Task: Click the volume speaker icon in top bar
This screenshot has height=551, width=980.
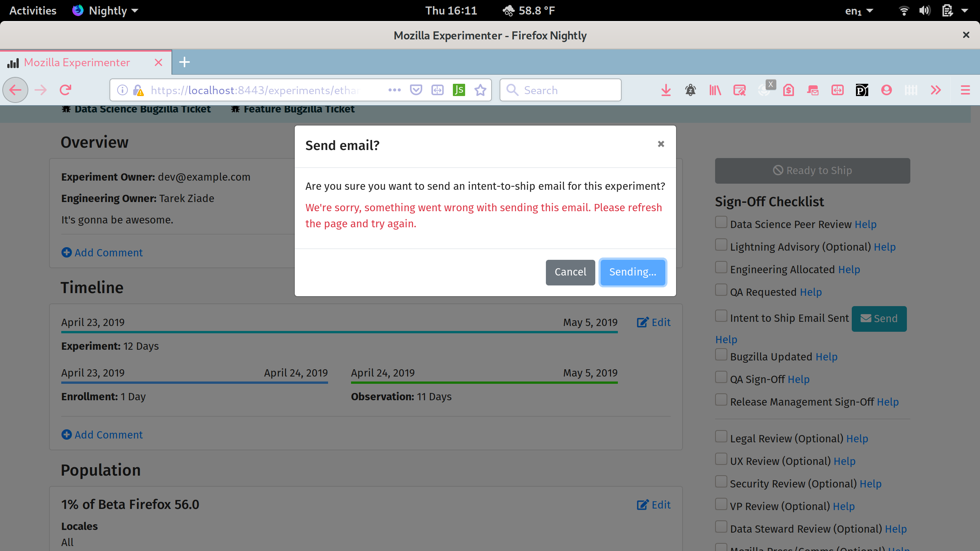Action: tap(925, 11)
